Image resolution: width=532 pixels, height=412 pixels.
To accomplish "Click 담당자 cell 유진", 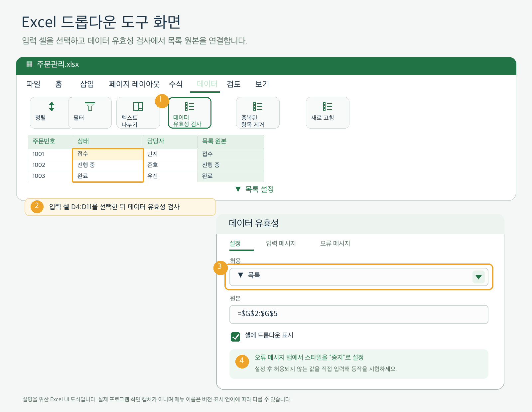I will (170, 176).
